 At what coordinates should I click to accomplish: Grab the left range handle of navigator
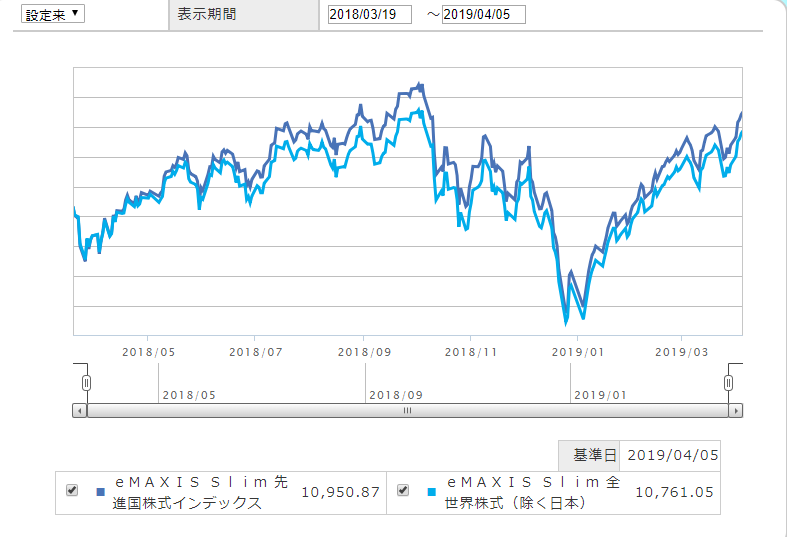pos(86,383)
